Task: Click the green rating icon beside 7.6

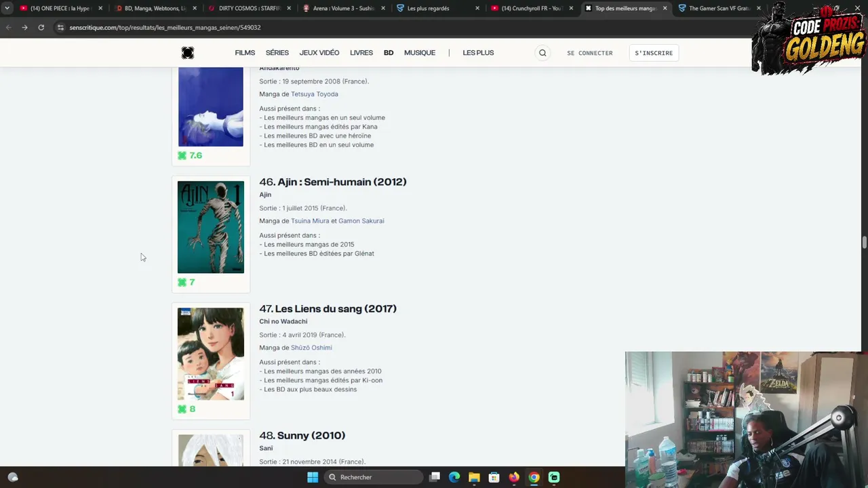Action: (182, 155)
